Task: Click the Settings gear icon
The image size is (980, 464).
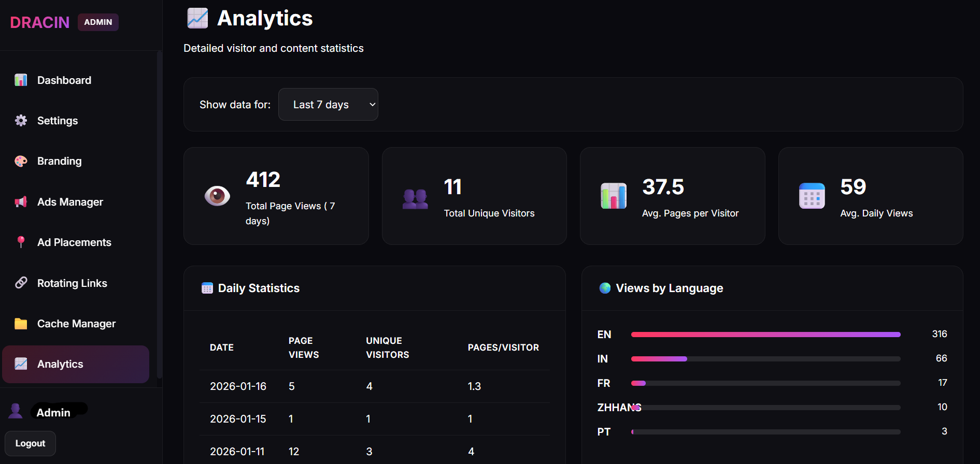Action: 21,121
